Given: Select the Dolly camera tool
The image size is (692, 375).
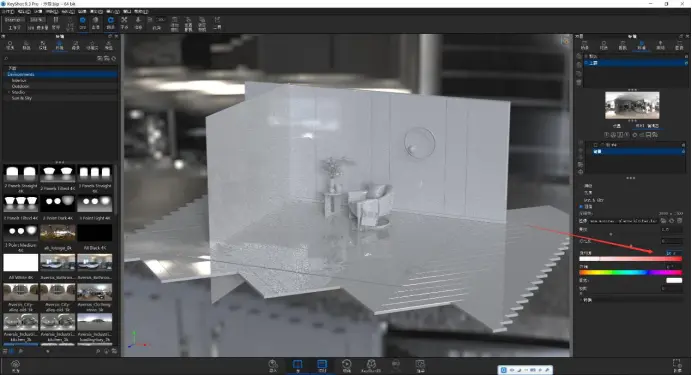Looking at the screenshot, I should (x=138, y=22).
